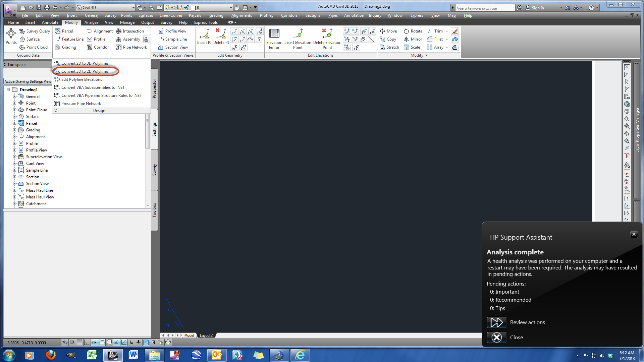Select the Scale tool
644x362 pixels.
(412, 47)
